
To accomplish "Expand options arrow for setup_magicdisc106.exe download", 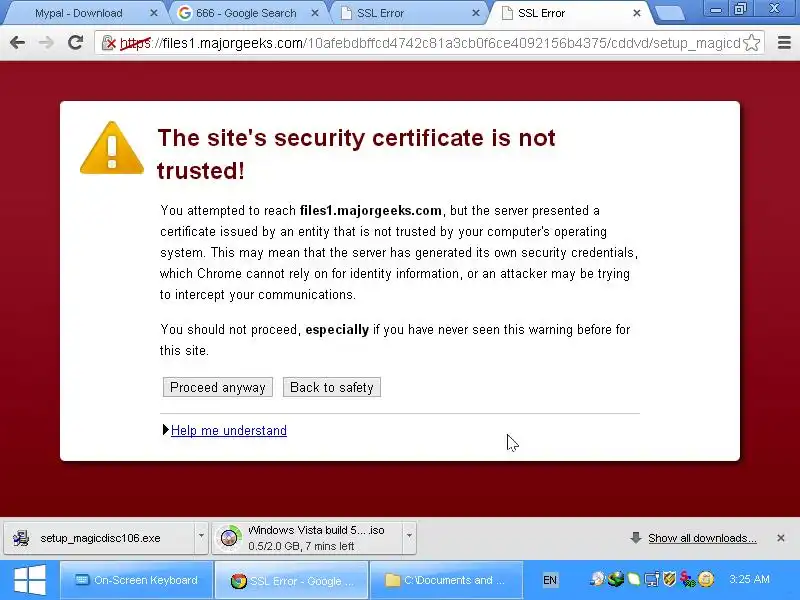I will pyautogui.click(x=202, y=536).
